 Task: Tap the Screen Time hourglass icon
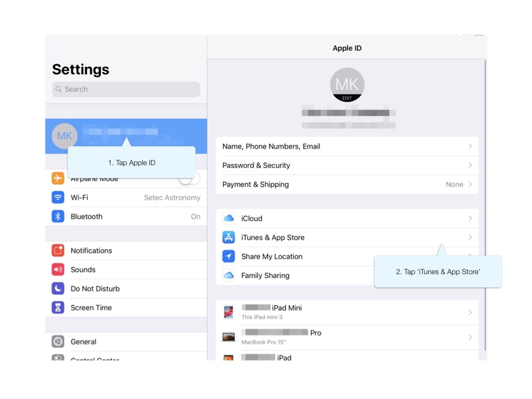(58, 308)
